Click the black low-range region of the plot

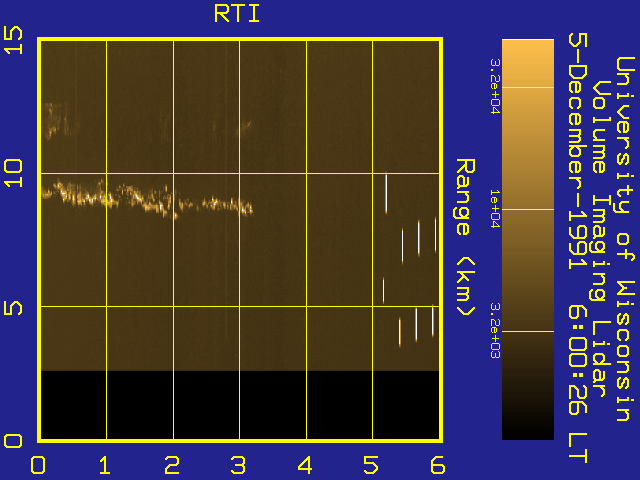[240, 405]
